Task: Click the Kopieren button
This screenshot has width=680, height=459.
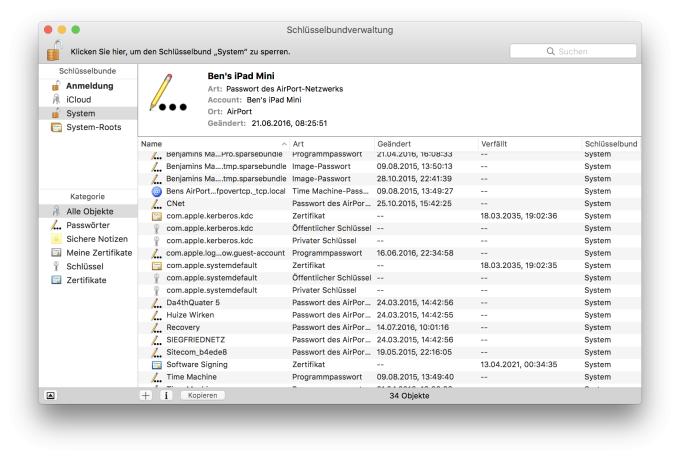Action: tap(203, 395)
